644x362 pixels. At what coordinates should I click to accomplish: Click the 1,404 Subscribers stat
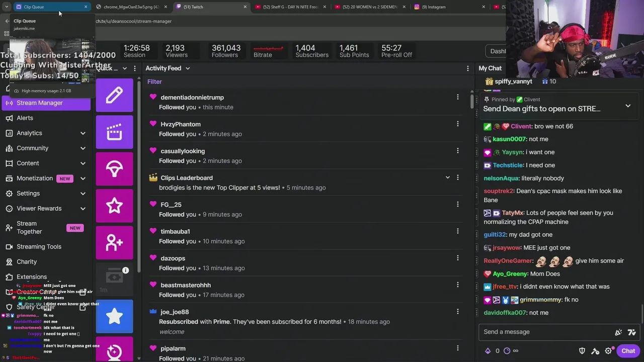(x=312, y=51)
